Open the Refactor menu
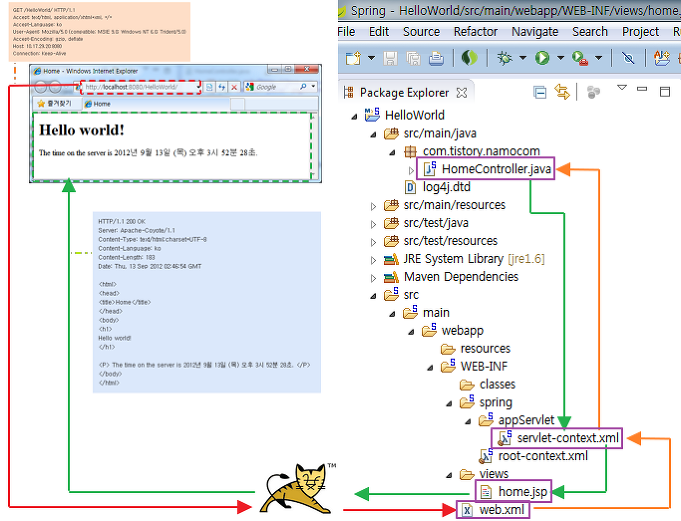681x521 pixels. (x=476, y=32)
